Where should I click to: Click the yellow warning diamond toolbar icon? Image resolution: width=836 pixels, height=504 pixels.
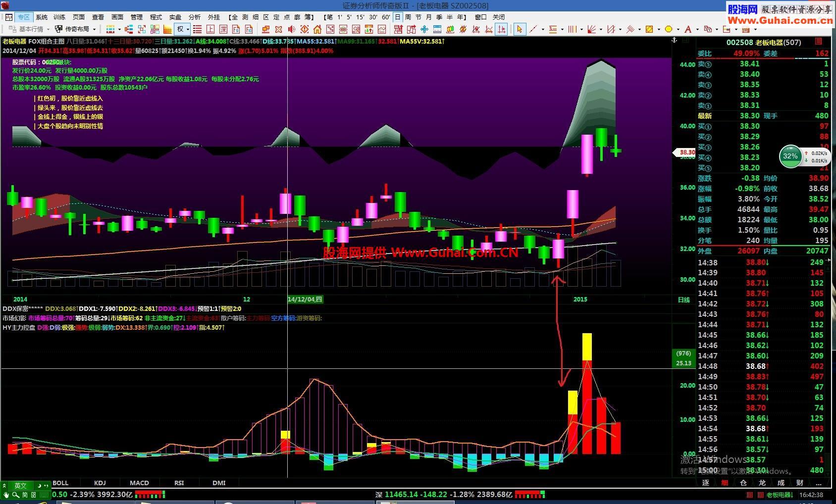point(305,29)
